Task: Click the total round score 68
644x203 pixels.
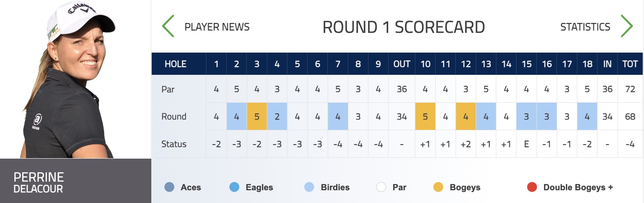Action: coord(630,116)
